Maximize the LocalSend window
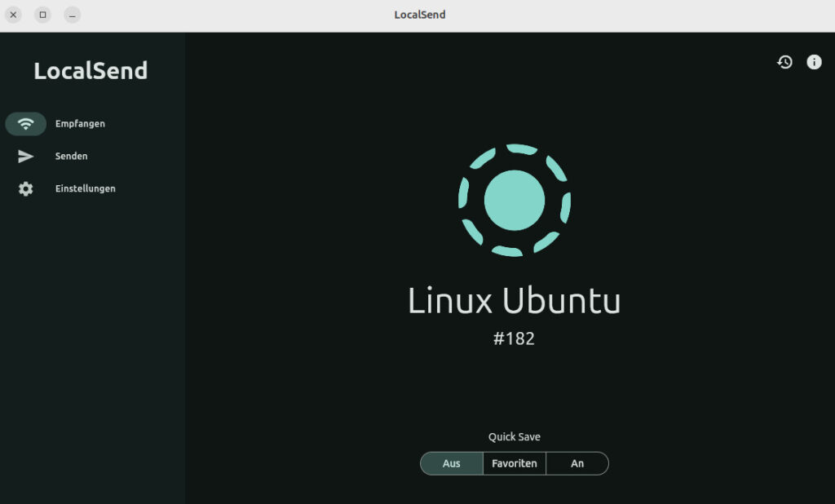Image resolution: width=835 pixels, height=504 pixels. tap(42, 15)
